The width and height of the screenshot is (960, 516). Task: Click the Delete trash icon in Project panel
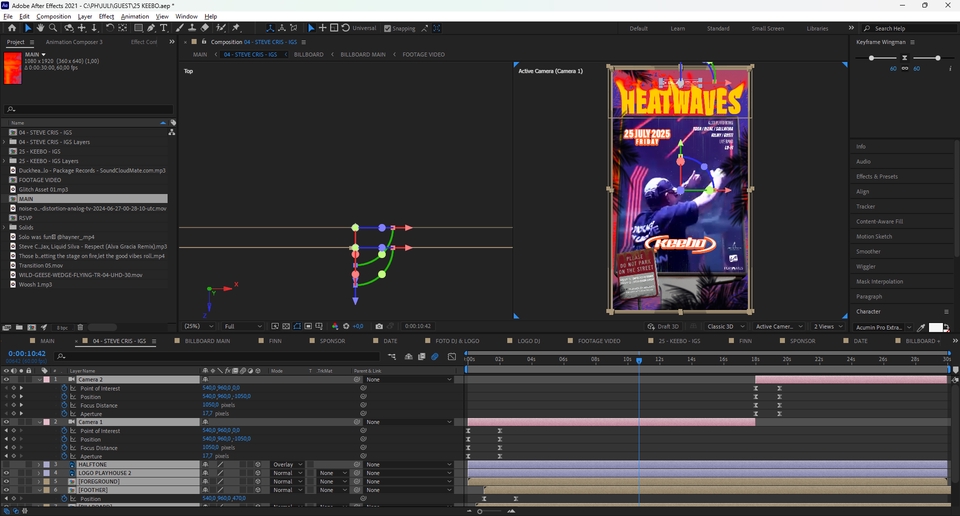click(x=80, y=327)
